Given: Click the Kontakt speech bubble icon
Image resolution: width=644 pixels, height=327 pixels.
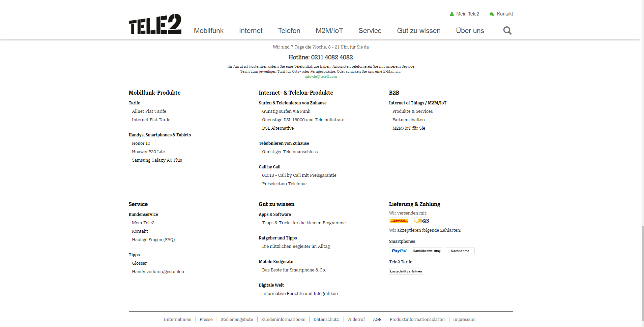Looking at the screenshot, I should pyautogui.click(x=492, y=14).
